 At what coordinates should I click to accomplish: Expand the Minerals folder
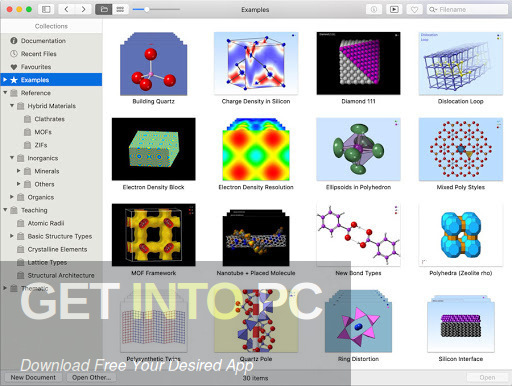coord(19,171)
